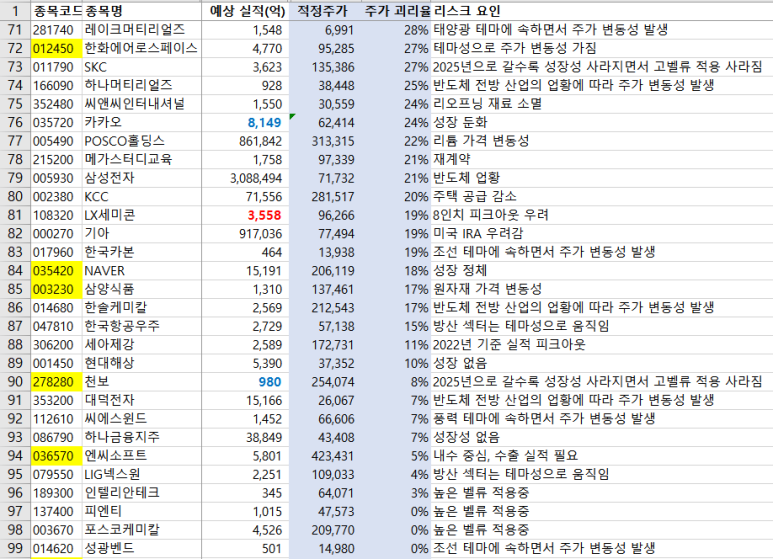Select the 한국항공우주 name cell

(142, 326)
